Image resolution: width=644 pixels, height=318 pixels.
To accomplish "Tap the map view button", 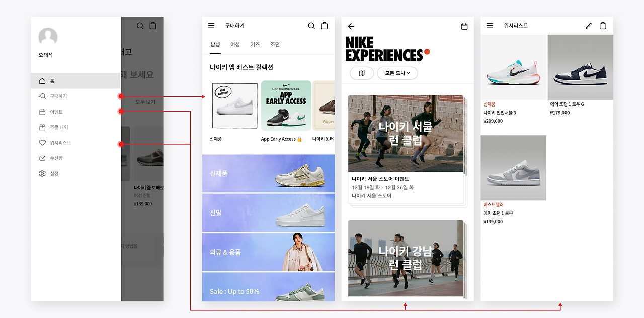I will click(362, 73).
